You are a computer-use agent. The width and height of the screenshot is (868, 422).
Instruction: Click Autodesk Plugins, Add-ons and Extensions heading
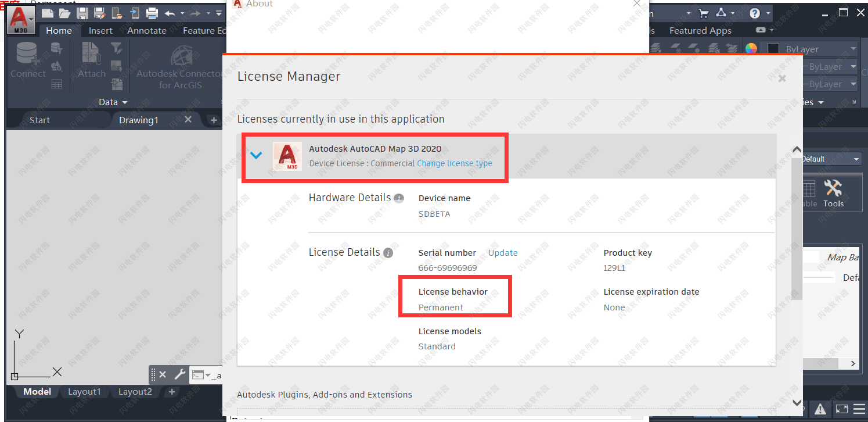coord(325,395)
